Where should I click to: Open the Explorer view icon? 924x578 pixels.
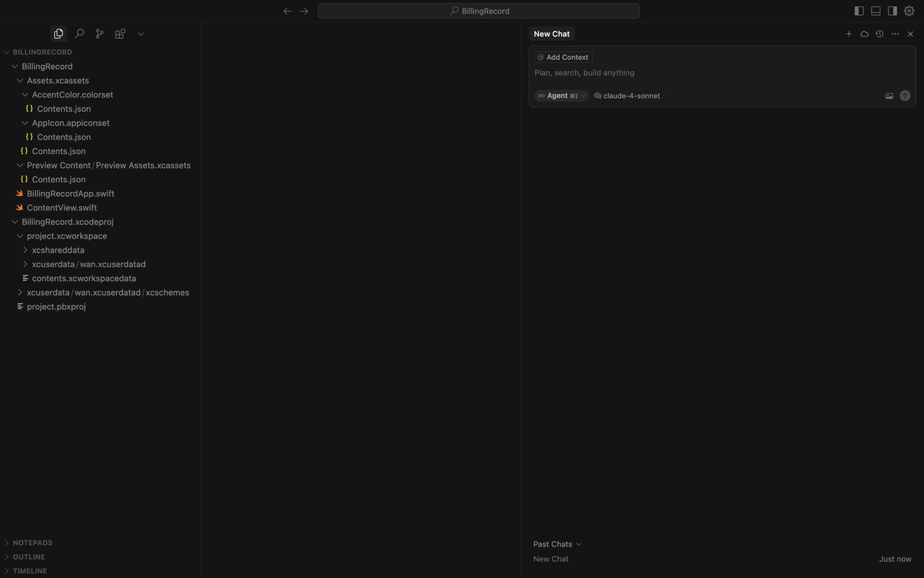click(58, 34)
